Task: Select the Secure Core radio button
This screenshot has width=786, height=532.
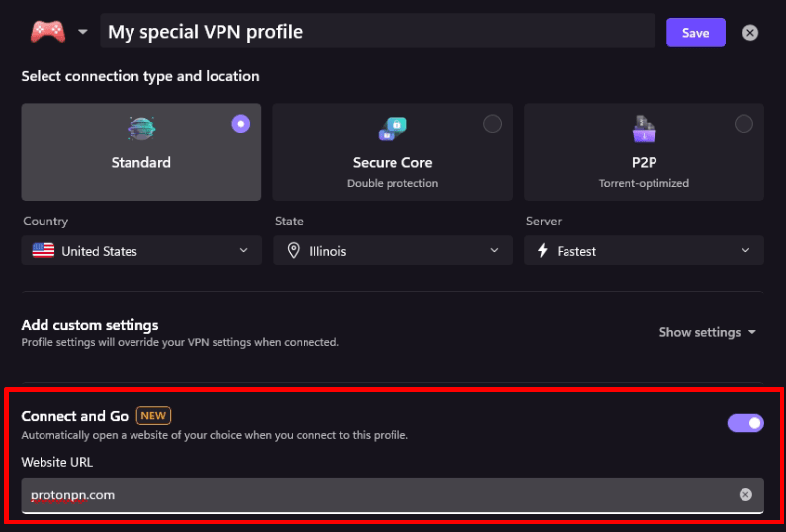Action: (492, 124)
